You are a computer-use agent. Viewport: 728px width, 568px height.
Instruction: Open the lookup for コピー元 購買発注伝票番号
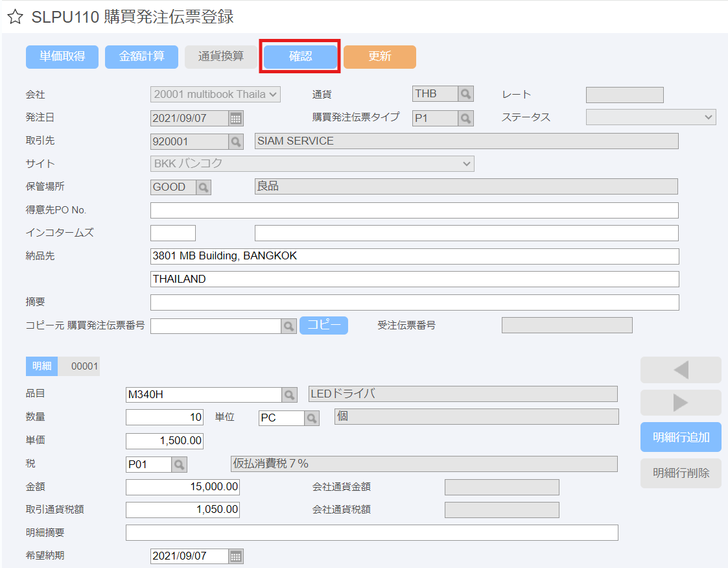288,326
